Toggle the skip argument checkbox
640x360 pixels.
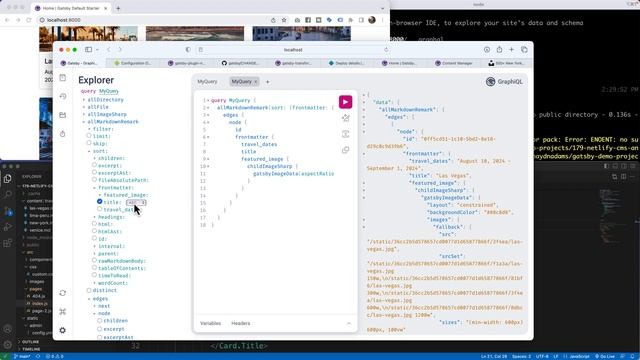pyautogui.click(x=89, y=143)
